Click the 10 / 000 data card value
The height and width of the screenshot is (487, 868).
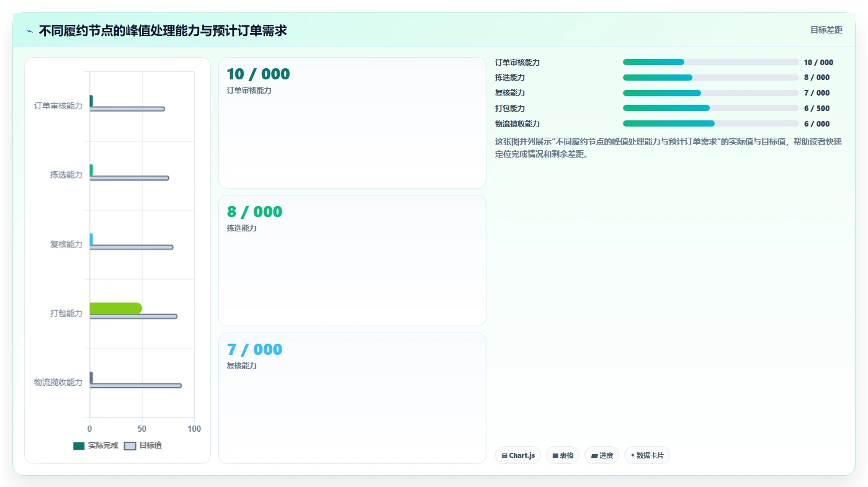click(x=258, y=74)
